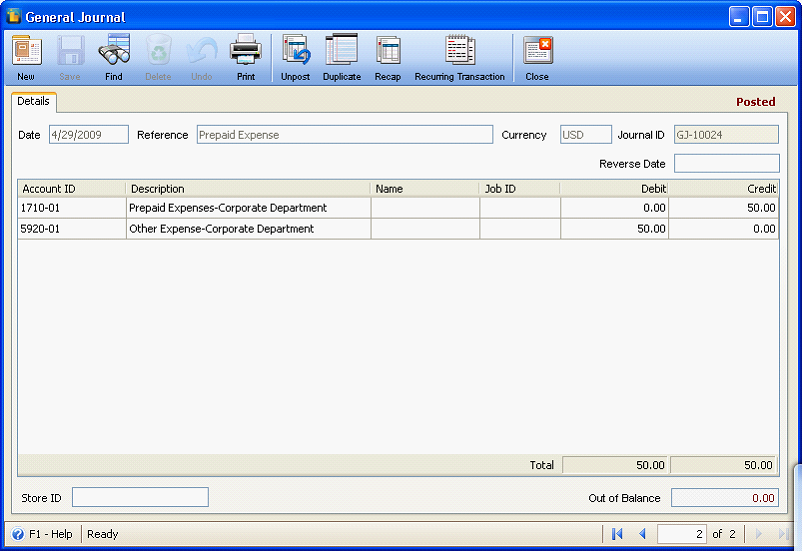Select account cell 5920-01

click(x=72, y=229)
